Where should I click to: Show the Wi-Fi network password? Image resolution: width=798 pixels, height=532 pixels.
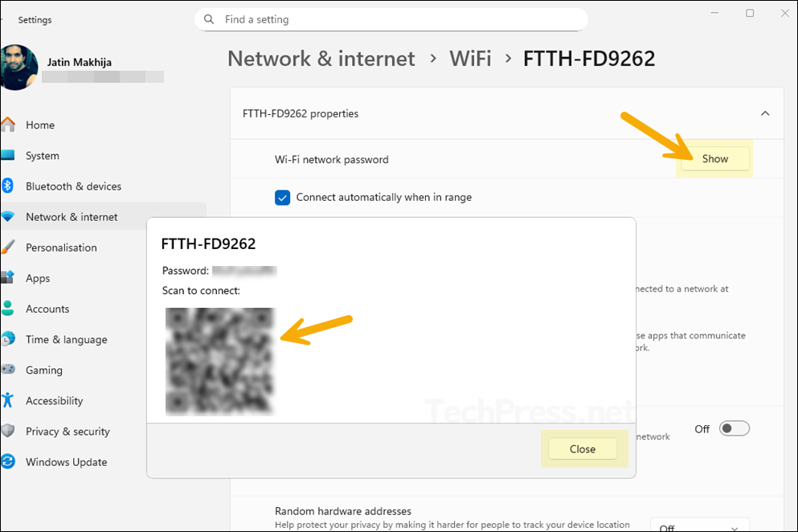(714, 159)
